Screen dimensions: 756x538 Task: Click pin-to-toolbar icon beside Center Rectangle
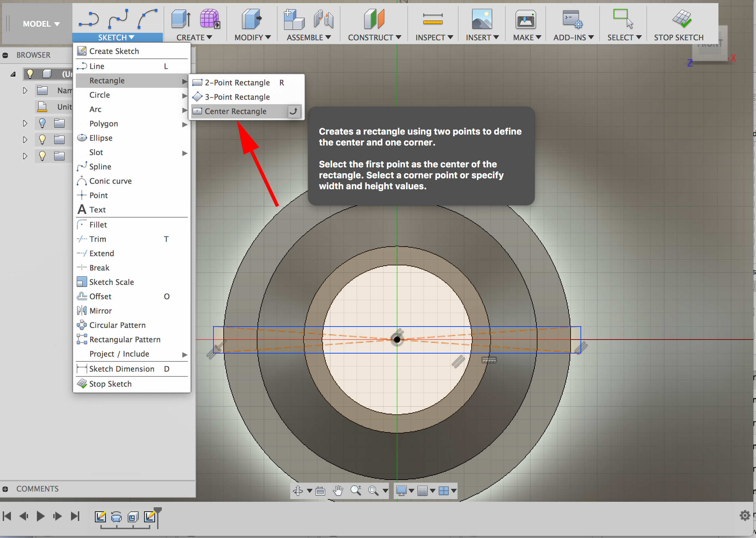click(293, 111)
